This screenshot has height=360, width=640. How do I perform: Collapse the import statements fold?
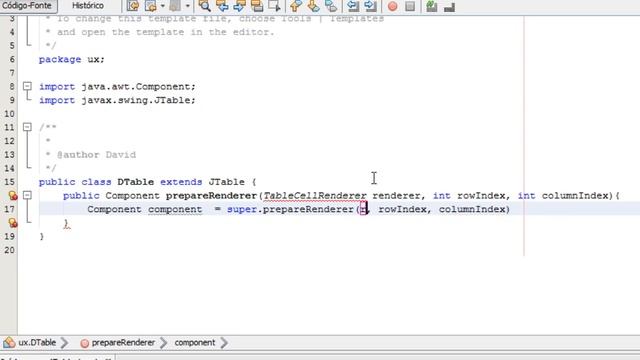click(27, 86)
